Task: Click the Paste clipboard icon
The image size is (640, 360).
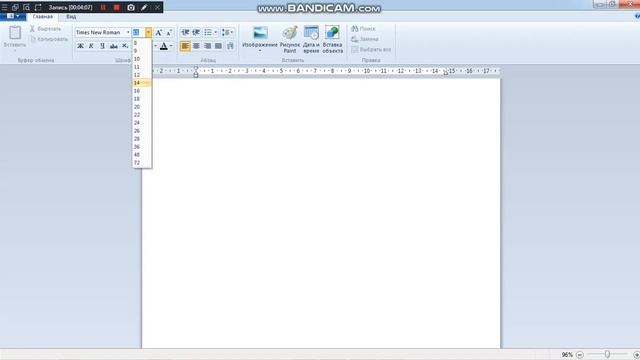Action: pyautogui.click(x=15, y=32)
